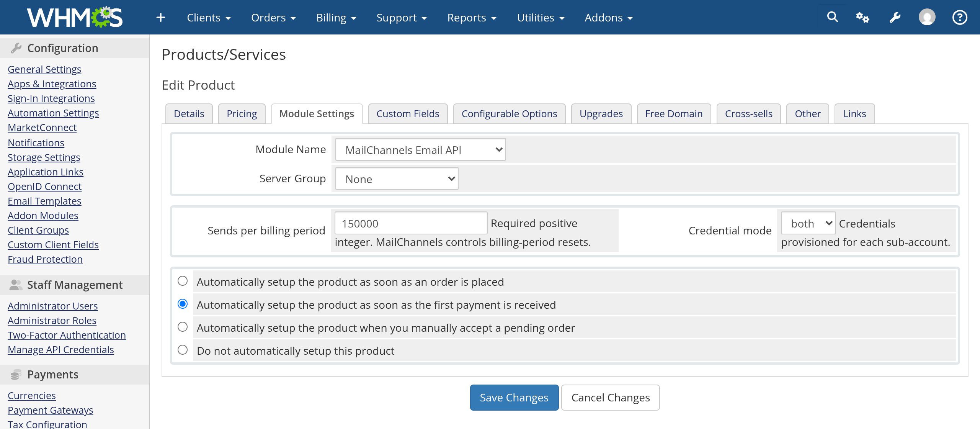Switch to the Configurable Options tab
Screen dimensions: 980x429
click(x=509, y=114)
